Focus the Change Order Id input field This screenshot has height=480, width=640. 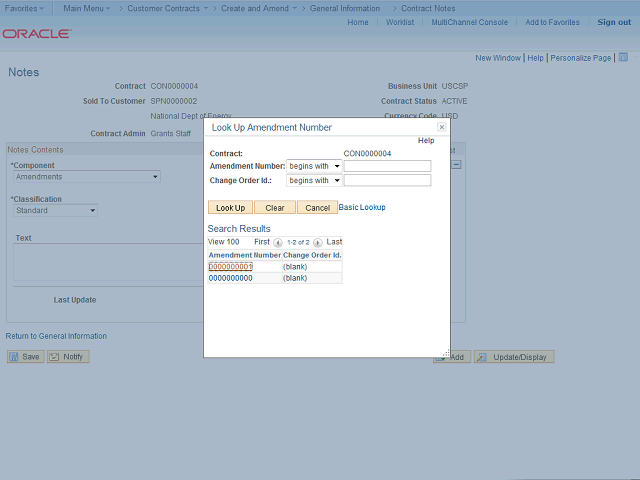(387, 180)
